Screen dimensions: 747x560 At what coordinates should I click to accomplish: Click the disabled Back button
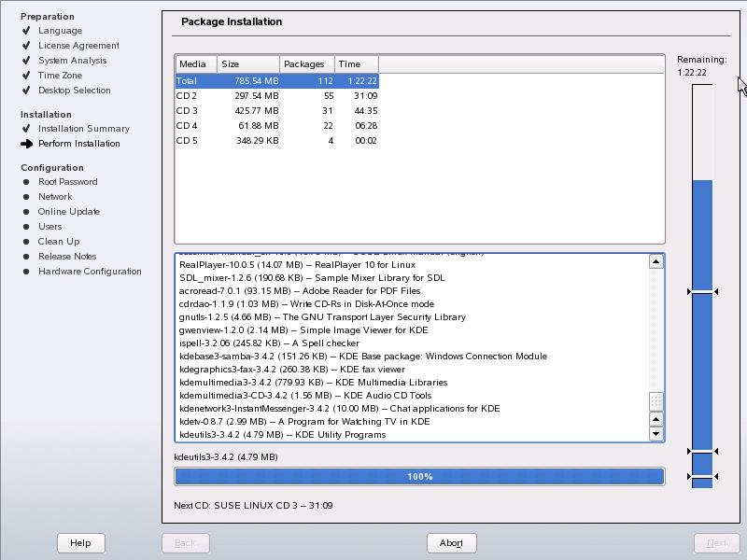click(x=185, y=543)
